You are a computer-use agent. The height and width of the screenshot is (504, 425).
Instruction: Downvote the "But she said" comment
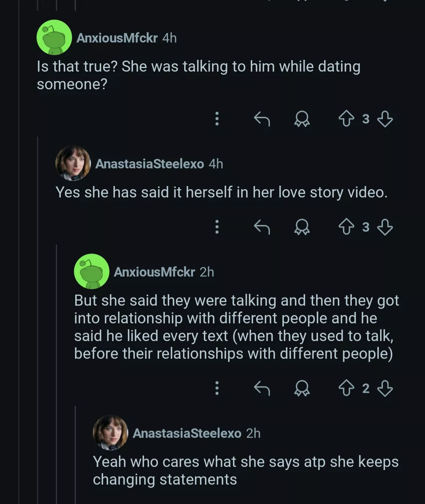point(385,388)
